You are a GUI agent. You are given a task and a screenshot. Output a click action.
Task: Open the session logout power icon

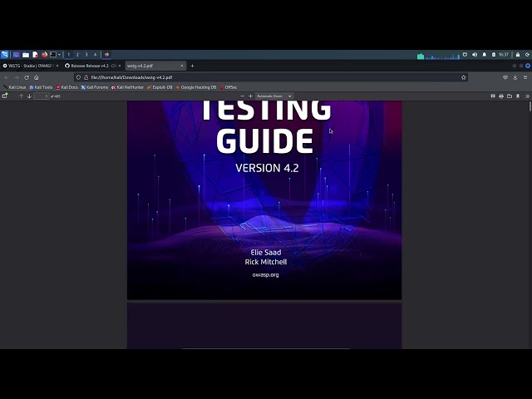(x=528, y=55)
